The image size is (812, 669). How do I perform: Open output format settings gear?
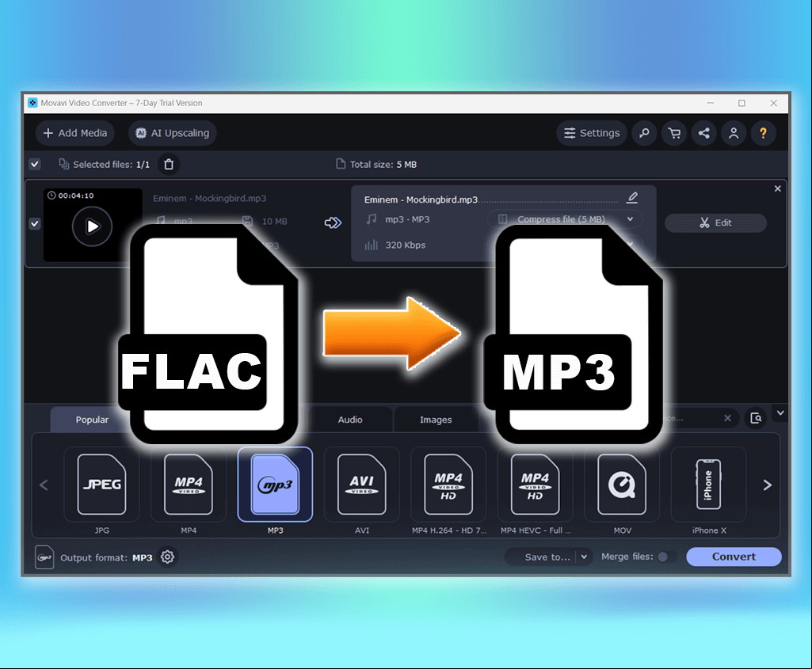point(167,557)
